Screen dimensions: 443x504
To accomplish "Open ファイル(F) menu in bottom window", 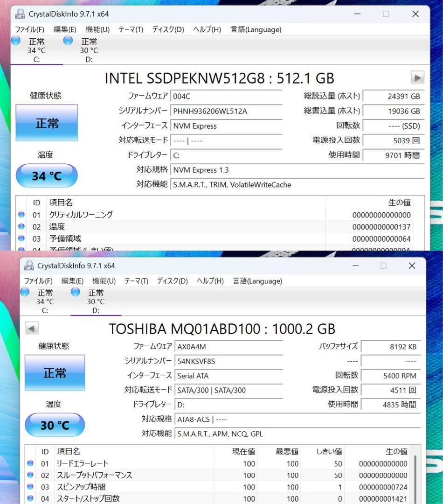I will pos(38,281).
